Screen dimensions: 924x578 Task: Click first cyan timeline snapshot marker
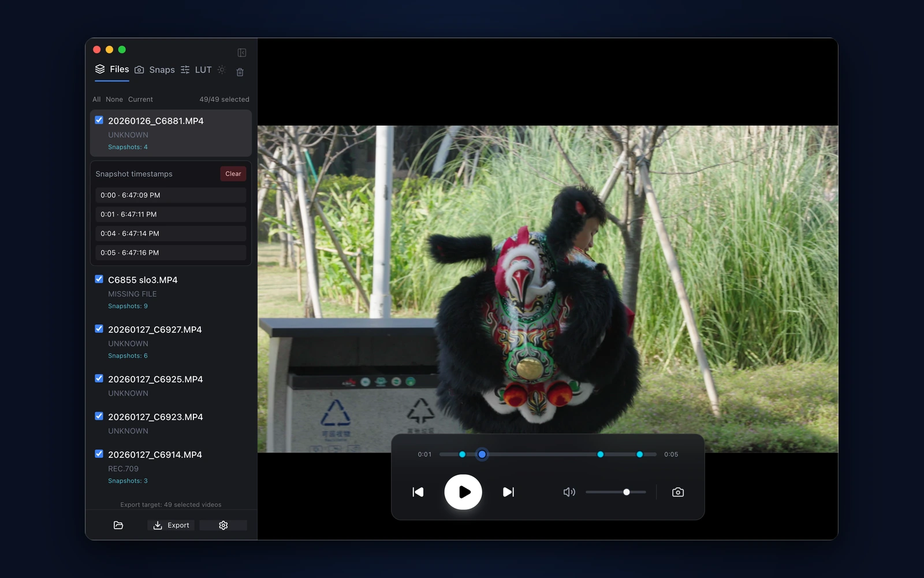tap(462, 454)
